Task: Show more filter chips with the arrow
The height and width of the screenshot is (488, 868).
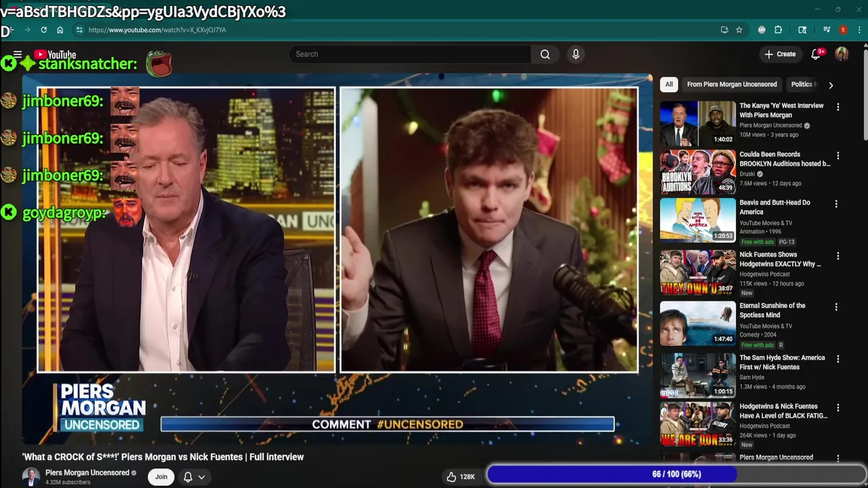Action: pos(831,85)
